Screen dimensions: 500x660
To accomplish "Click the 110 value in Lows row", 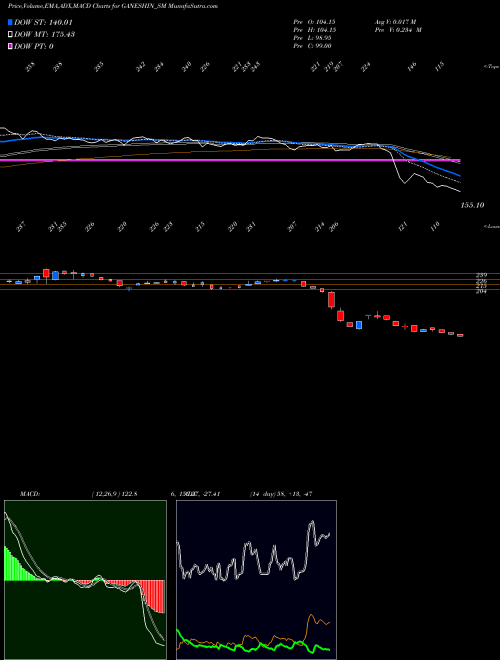I will pyautogui.click(x=435, y=226).
